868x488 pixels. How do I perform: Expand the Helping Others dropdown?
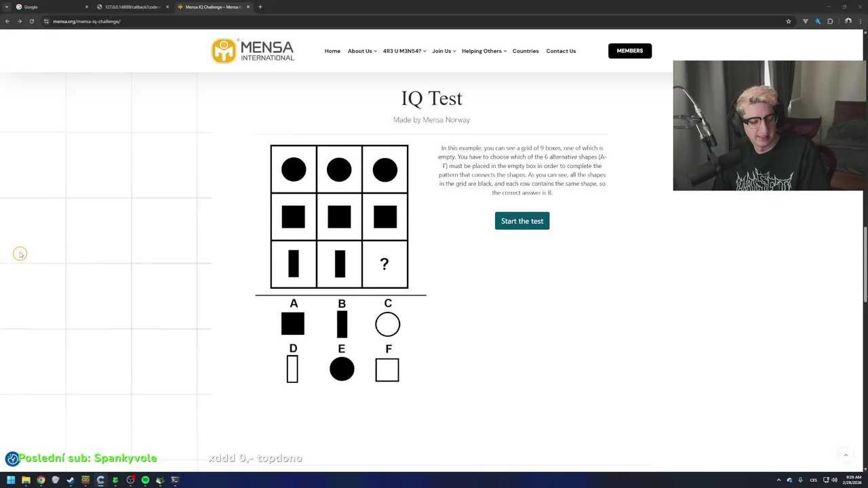tap(484, 51)
